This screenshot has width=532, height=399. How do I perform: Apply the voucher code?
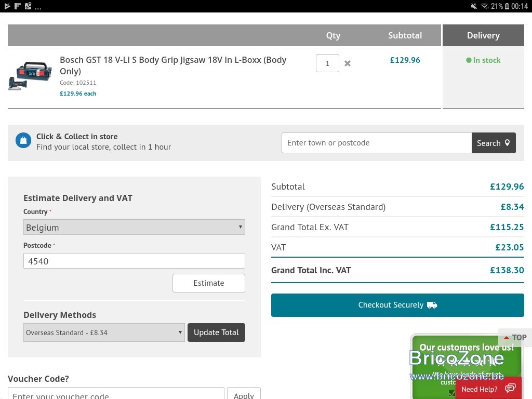point(244,394)
